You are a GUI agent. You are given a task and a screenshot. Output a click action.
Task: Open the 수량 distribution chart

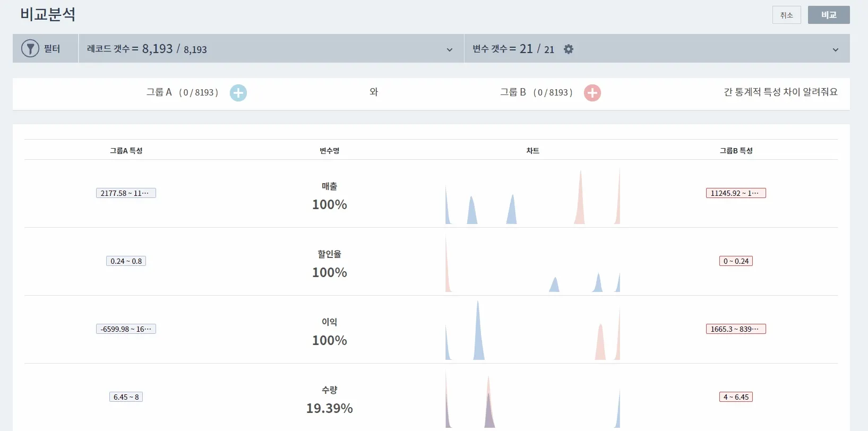pos(532,399)
